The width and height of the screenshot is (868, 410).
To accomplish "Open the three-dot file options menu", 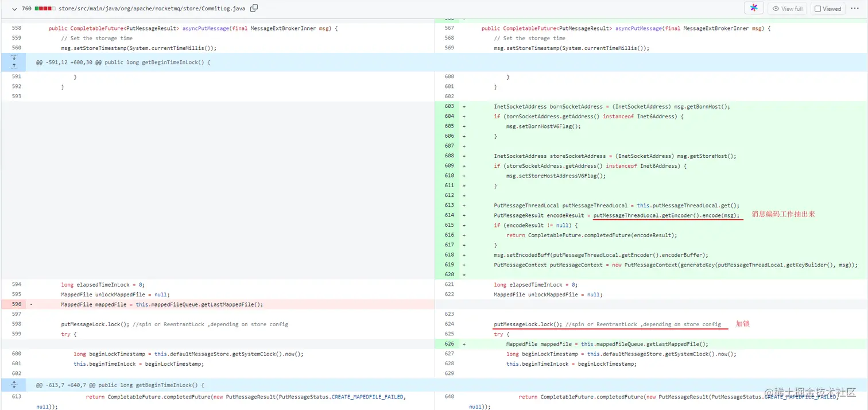I will pos(855,9).
